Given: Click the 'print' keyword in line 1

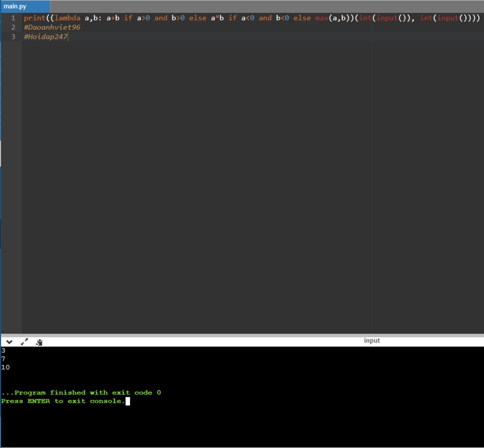Looking at the screenshot, I should click(x=35, y=18).
